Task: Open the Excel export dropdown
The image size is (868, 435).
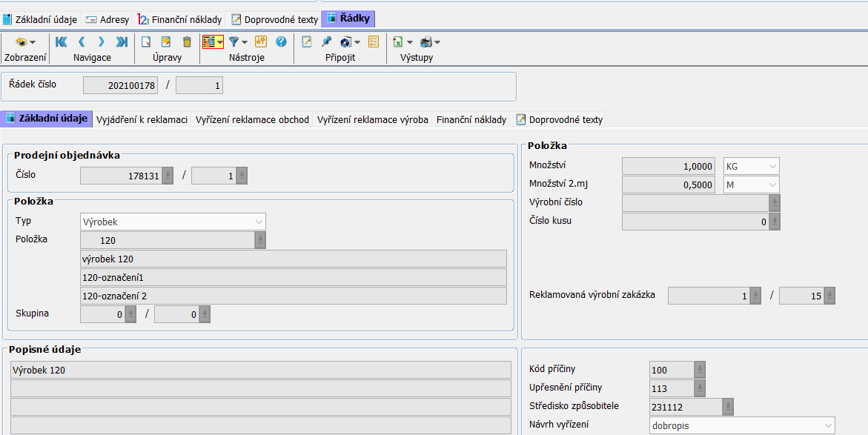Action: (x=402, y=42)
